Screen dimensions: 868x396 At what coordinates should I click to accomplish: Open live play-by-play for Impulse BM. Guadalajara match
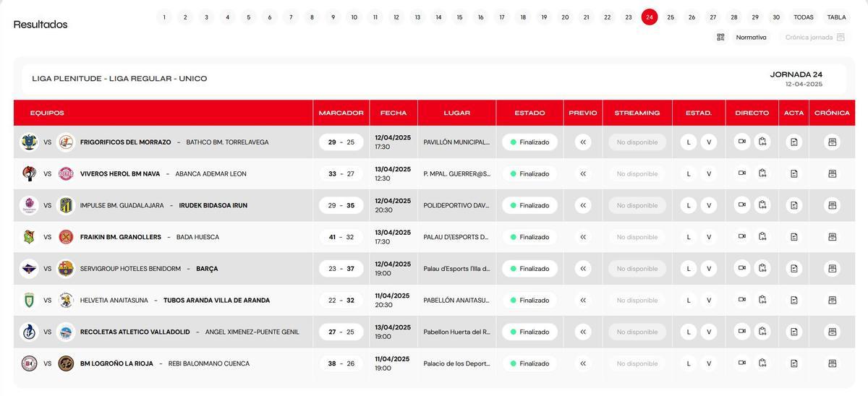pos(762,205)
